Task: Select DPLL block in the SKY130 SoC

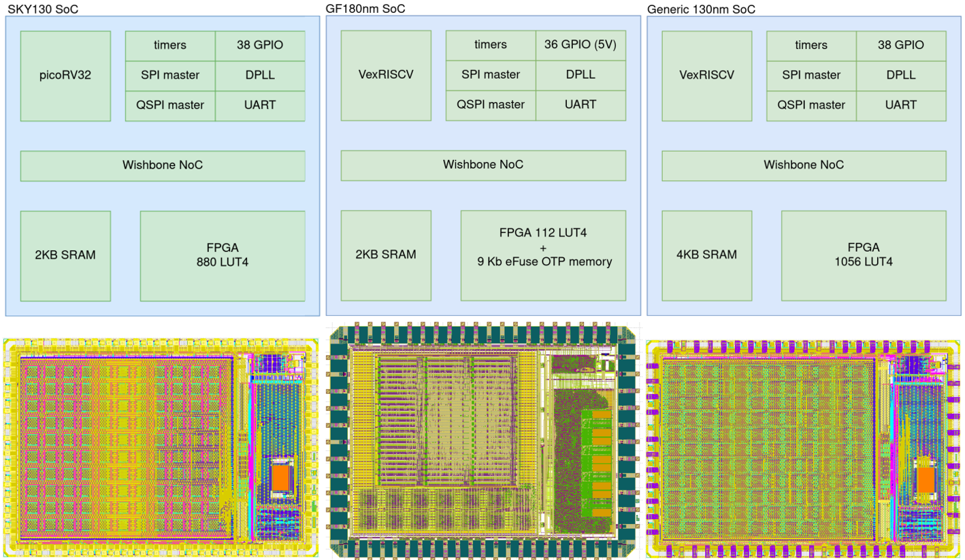Action: (260, 76)
